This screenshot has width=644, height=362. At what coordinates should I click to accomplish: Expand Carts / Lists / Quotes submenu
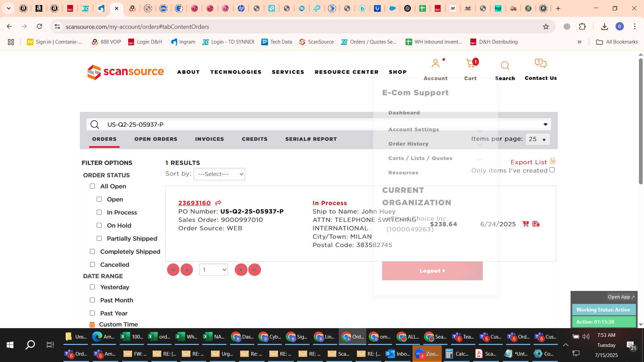(x=480, y=159)
